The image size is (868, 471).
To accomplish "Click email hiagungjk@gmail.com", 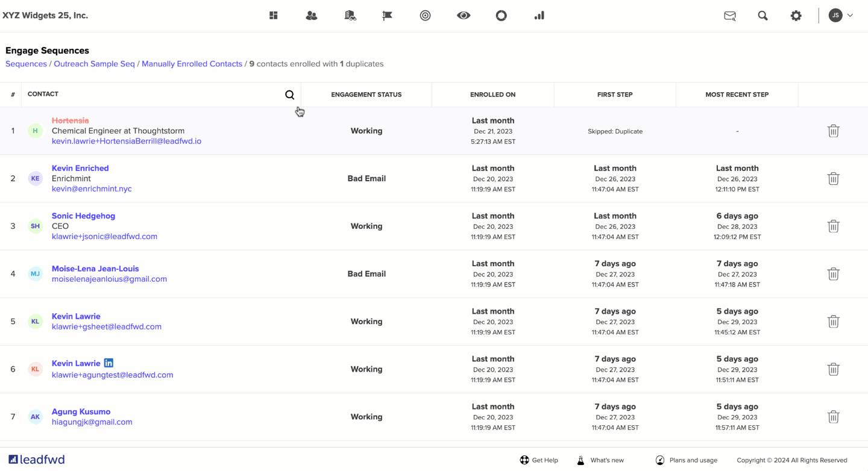I will 92,422.
